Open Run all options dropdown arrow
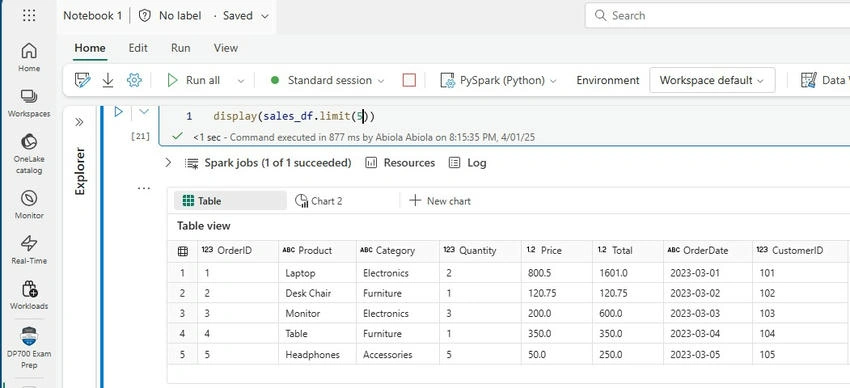850x388 pixels. (241, 81)
